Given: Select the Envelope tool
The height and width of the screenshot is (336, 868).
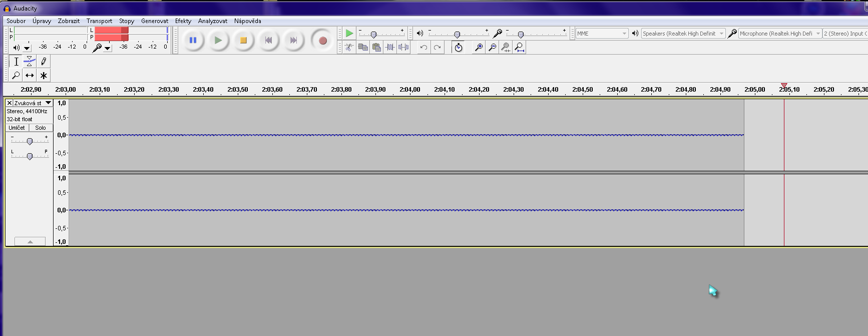Looking at the screenshot, I should (x=30, y=62).
